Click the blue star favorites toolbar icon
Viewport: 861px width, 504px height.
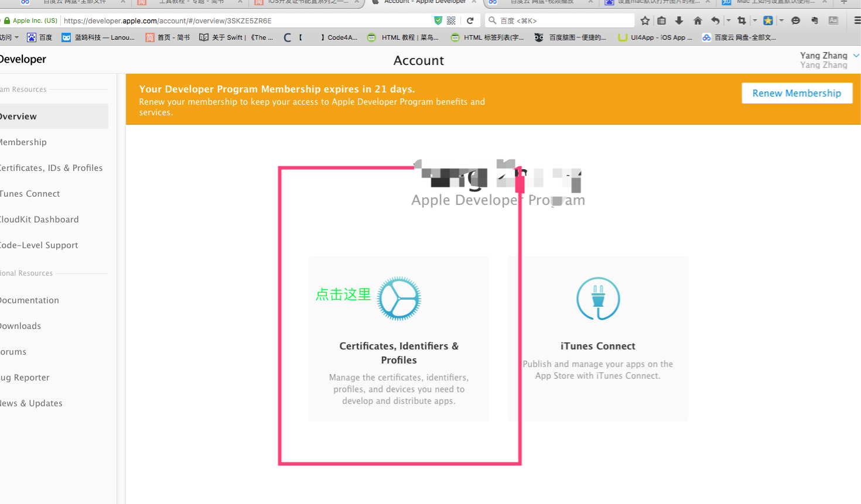[x=768, y=20]
